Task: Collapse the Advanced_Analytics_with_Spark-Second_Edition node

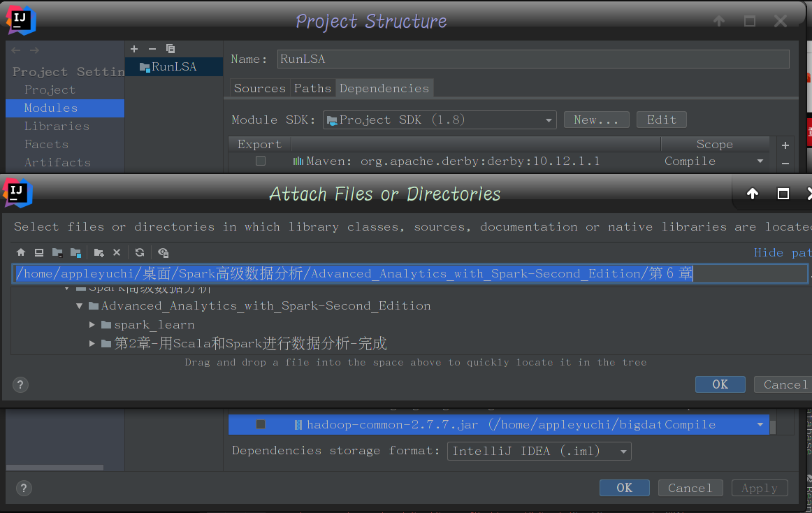Action: click(x=79, y=305)
